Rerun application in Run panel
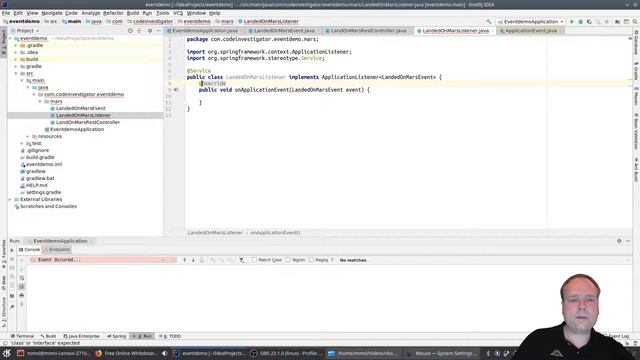 (12, 250)
